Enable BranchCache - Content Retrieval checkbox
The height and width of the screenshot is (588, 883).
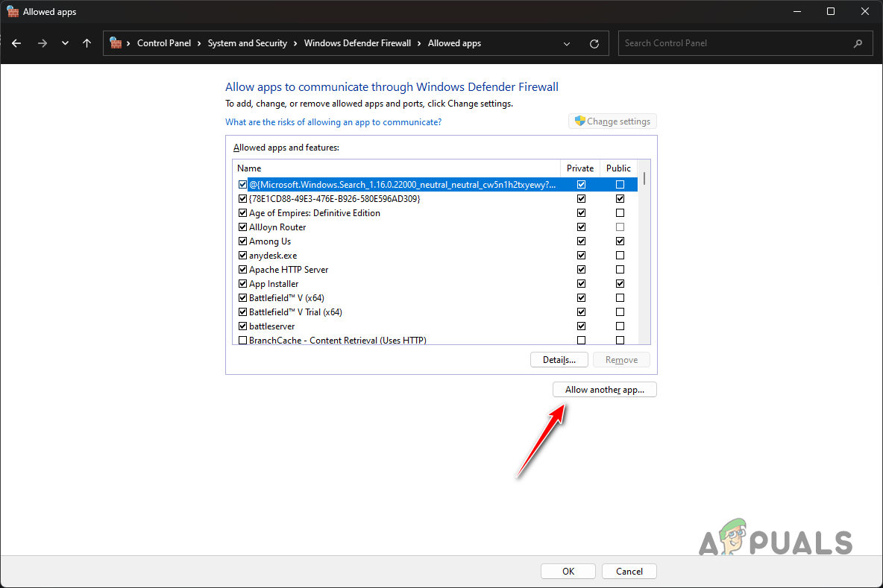click(x=242, y=340)
